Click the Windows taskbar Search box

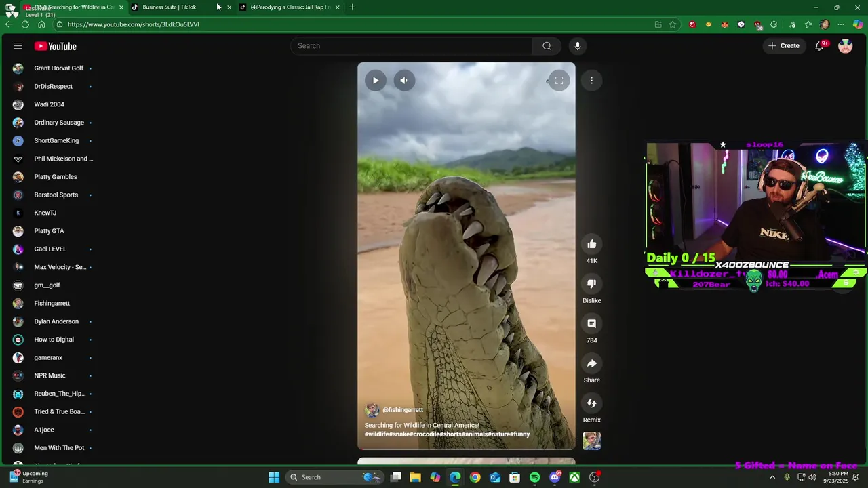(336, 477)
